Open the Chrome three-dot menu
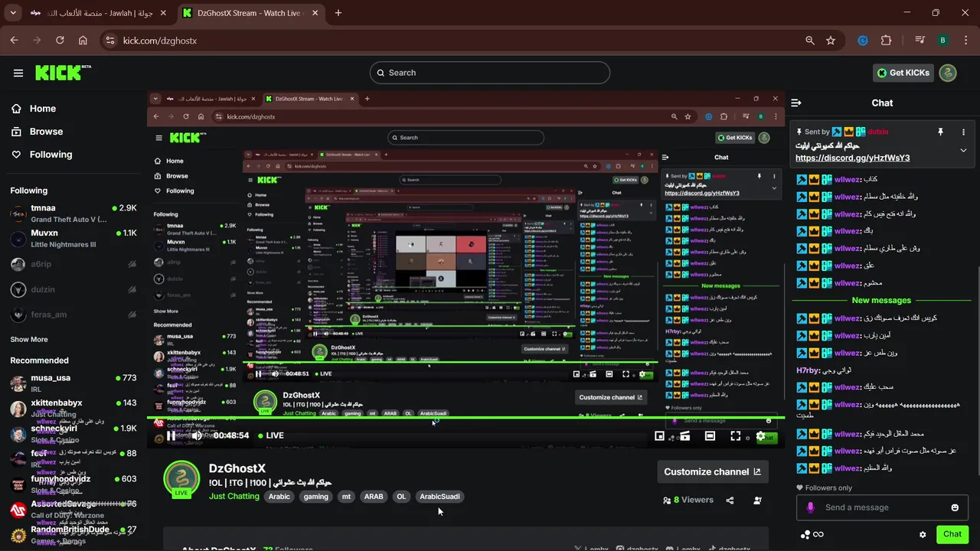 pos(965,41)
